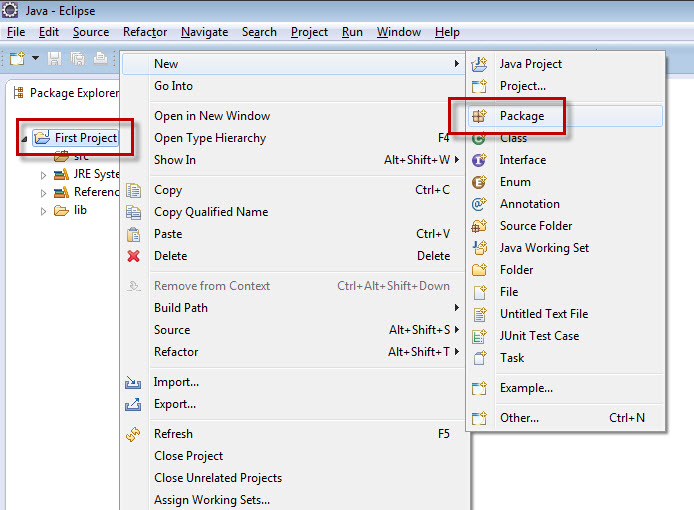Collapse the First Project tree node
Screen dimensions: 694x510
[24, 139]
